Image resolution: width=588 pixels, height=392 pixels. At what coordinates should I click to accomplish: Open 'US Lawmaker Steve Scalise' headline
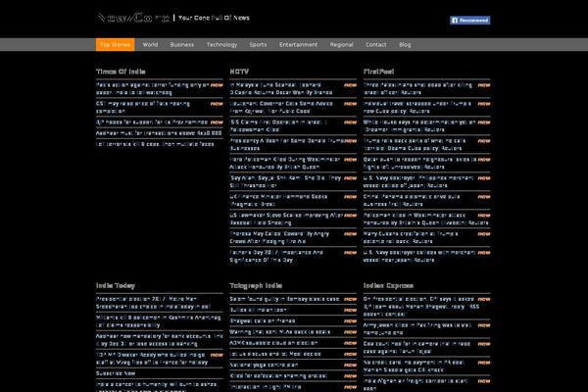pos(287,220)
